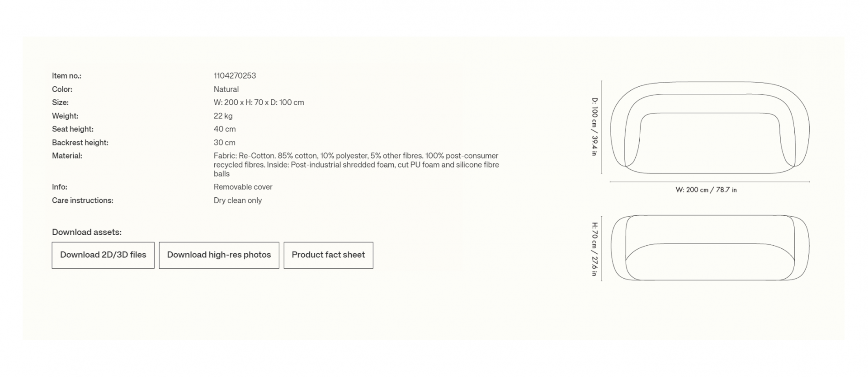
Task: Open the front-view sofa outline drawing
Action: [710, 248]
